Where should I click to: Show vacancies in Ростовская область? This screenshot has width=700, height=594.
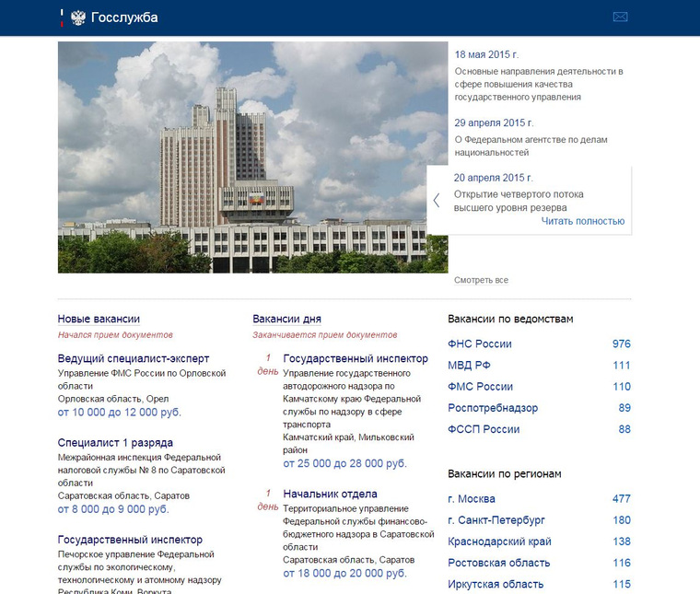pyautogui.click(x=499, y=563)
